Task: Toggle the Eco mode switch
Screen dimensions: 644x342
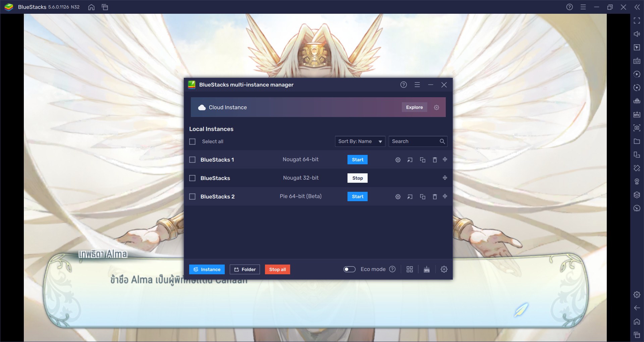Action: click(350, 269)
